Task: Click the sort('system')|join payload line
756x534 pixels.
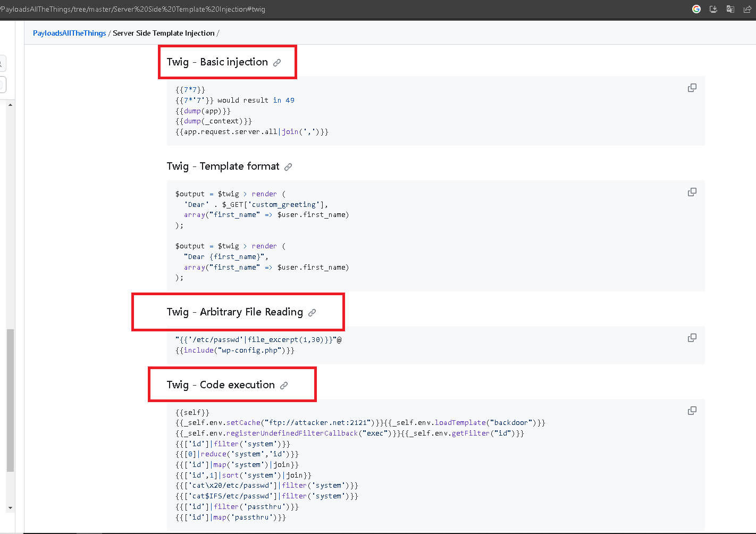Action: (x=243, y=475)
